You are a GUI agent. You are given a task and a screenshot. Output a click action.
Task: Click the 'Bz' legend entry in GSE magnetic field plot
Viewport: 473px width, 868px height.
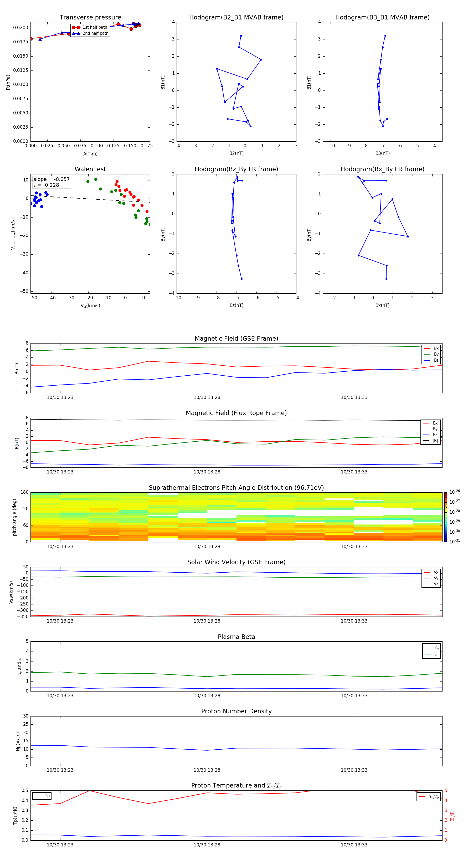[x=431, y=360]
